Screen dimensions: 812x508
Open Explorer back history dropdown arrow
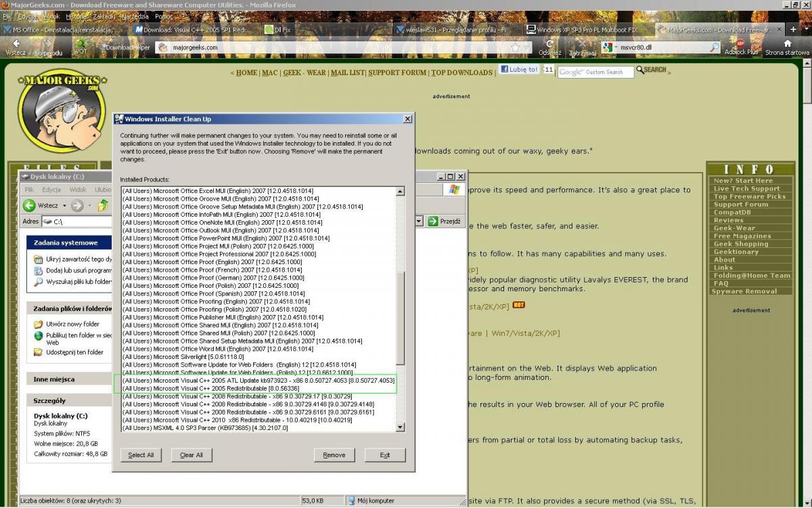point(64,205)
